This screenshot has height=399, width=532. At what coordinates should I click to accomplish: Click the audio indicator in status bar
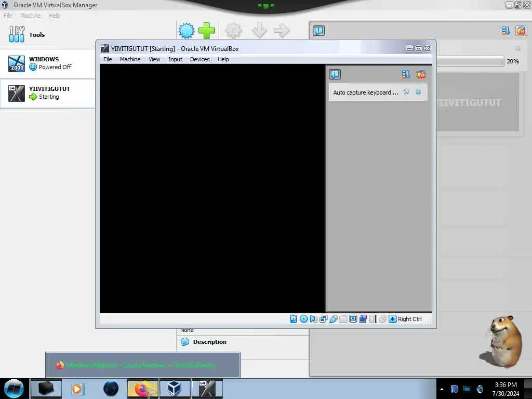[313, 319]
